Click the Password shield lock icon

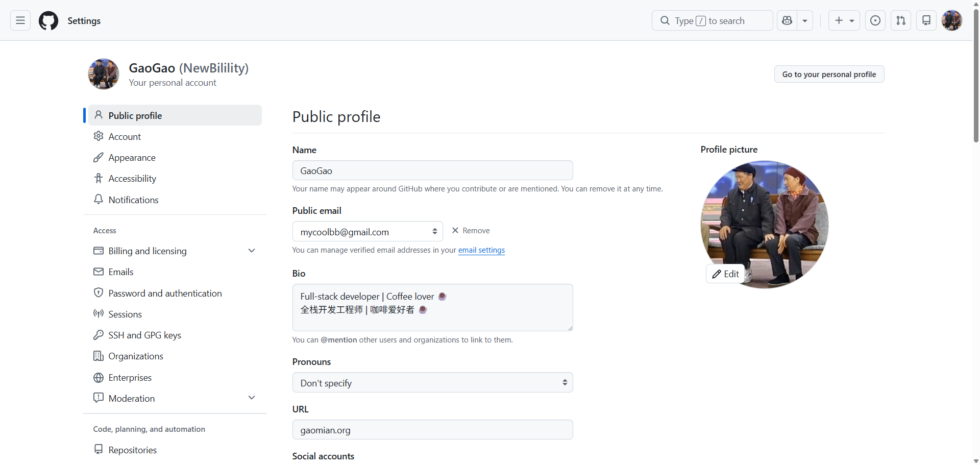(x=99, y=292)
